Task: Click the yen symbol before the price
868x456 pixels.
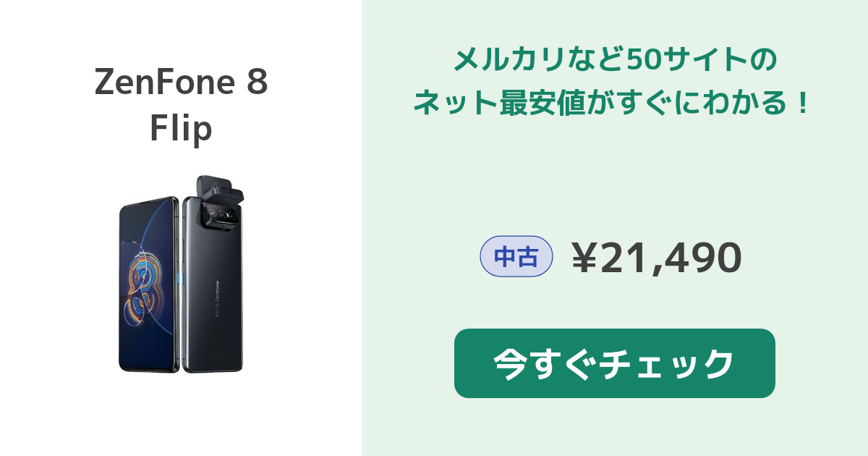Action: 584,258
